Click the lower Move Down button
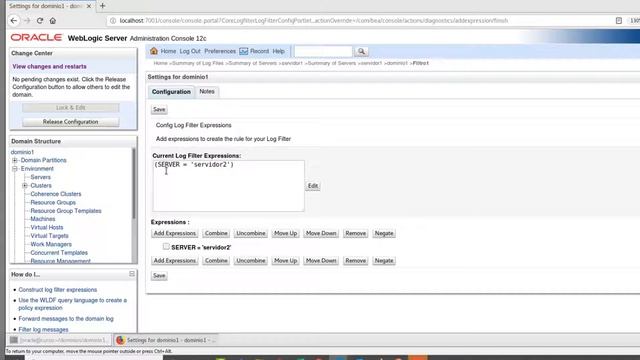640x360 pixels. (321, 260)
